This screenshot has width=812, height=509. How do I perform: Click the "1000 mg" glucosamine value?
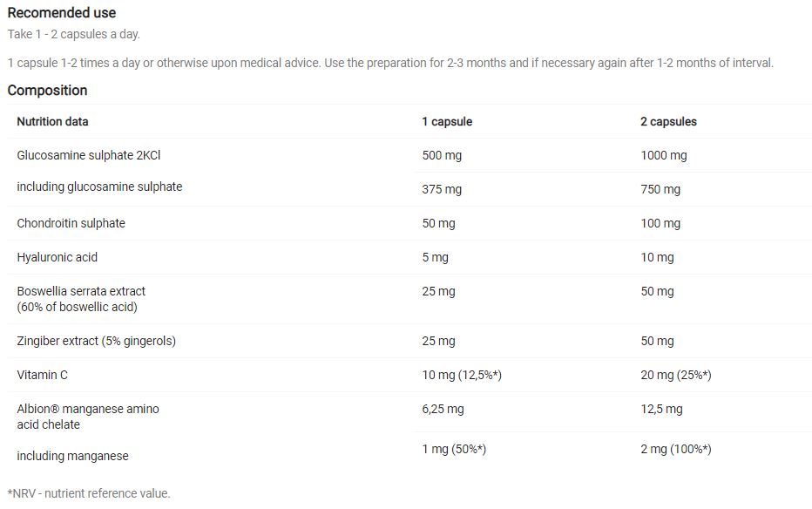(664, 155)
